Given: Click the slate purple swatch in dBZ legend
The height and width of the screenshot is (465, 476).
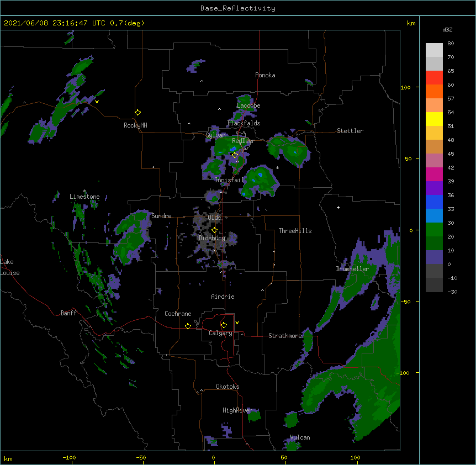Looking at the screenshot, I should [x=434, y=257].
